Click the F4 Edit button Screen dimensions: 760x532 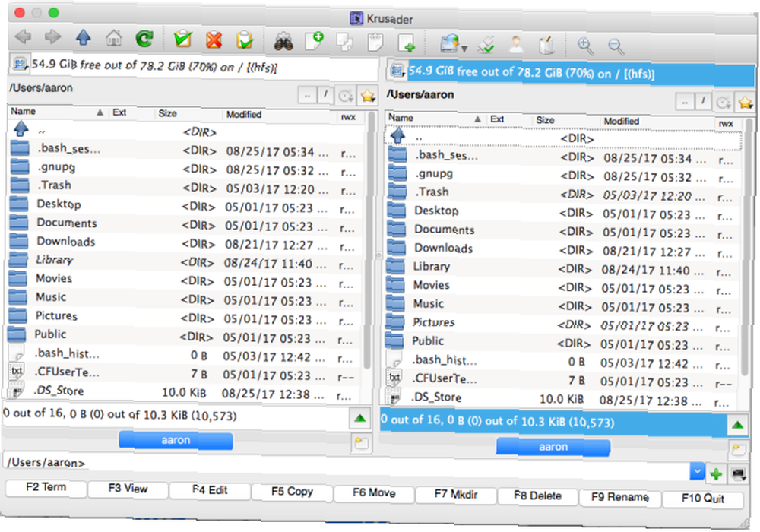(x=210, y=490)
